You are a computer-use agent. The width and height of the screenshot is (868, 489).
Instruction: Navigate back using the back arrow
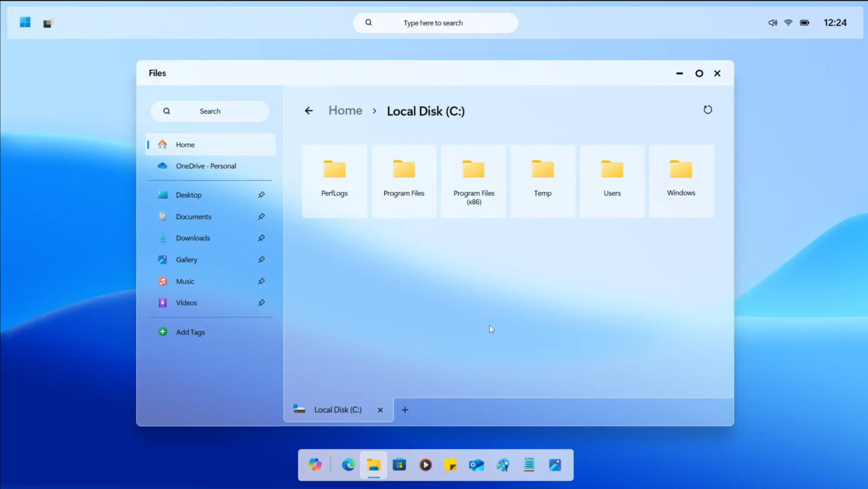pyautogui.click(x=309, y=111)
